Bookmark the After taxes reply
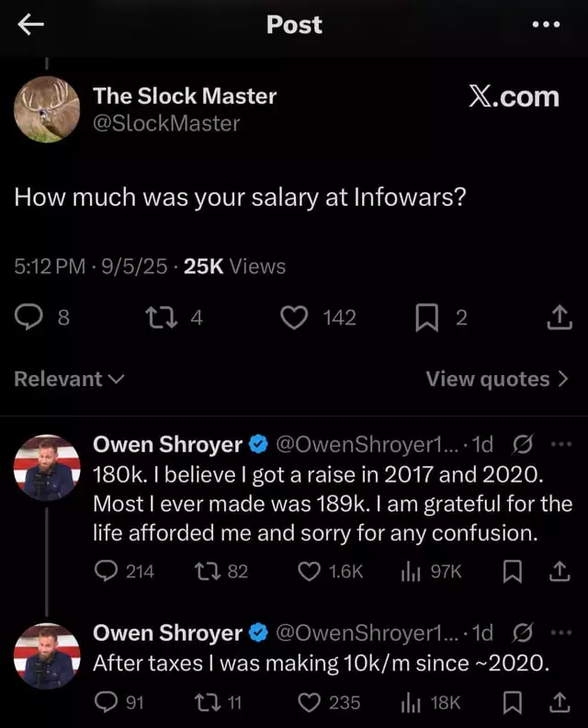Viewport: 588px width, 728px height. click(x=513, y=703)
